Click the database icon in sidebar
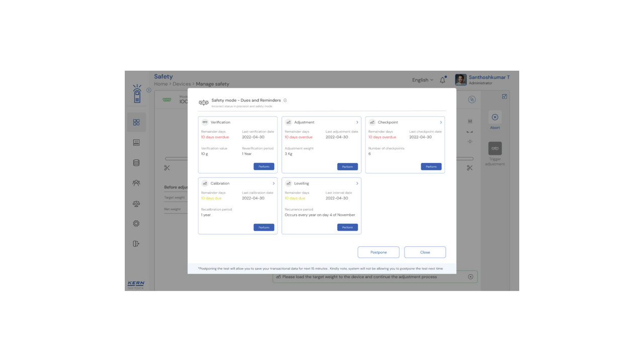The height and width of the screenshot is (362, 644). click(136, 163)
